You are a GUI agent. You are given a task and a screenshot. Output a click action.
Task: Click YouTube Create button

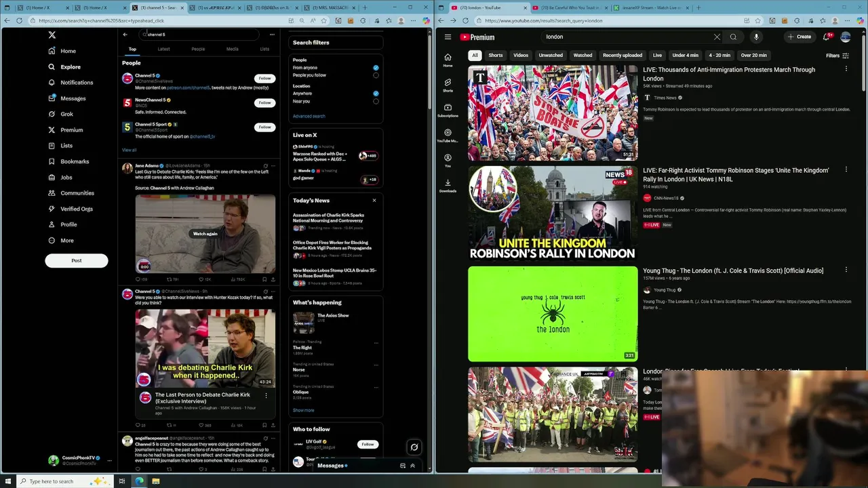pyautogui.click(x=800, y=37)
